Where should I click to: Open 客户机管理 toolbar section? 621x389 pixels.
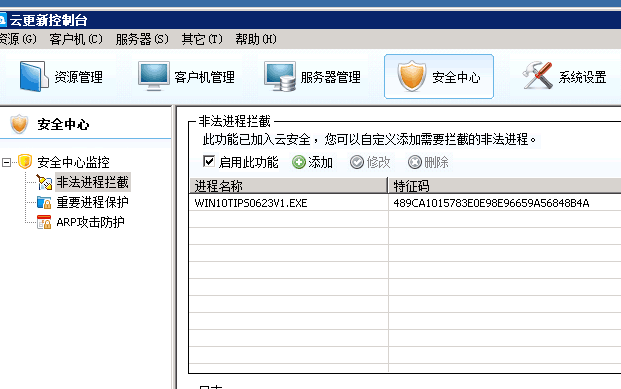coord(186,76)
